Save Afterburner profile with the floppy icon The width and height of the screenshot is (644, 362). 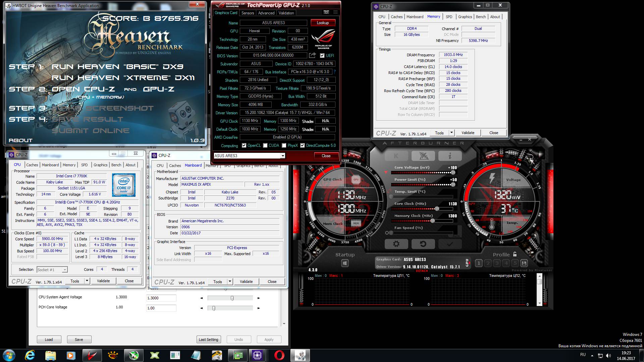[524, 263]
